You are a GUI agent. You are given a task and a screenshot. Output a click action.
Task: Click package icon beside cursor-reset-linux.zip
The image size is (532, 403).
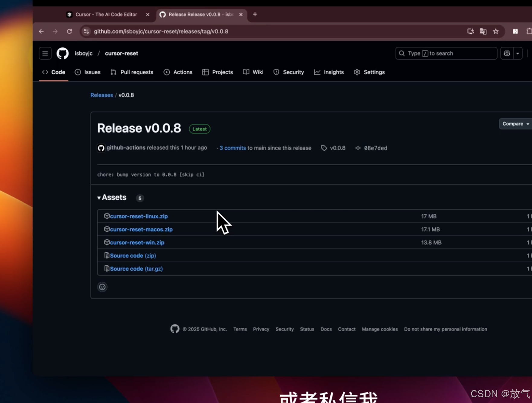[107, 216]
